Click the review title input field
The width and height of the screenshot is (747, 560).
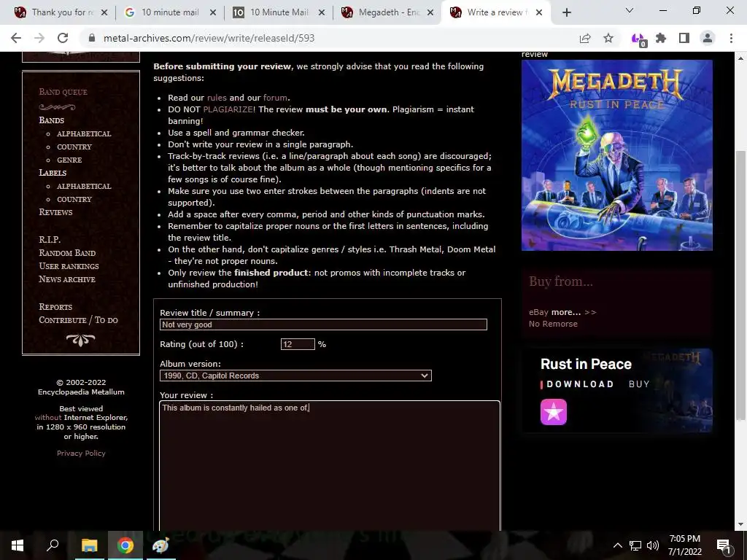click(x=323, y=324)
